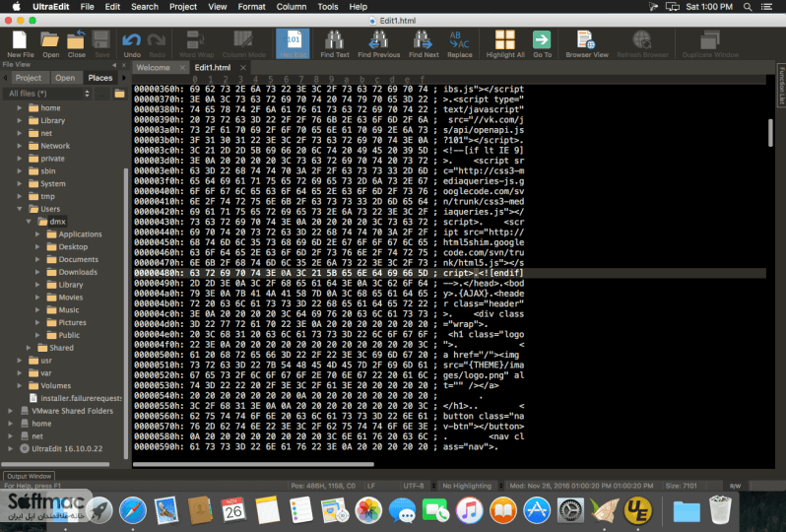Open Spotlight search in menu bar
The width and height of the screenshot is (786, 532).
pyautogui.click(x=748, y=7)
